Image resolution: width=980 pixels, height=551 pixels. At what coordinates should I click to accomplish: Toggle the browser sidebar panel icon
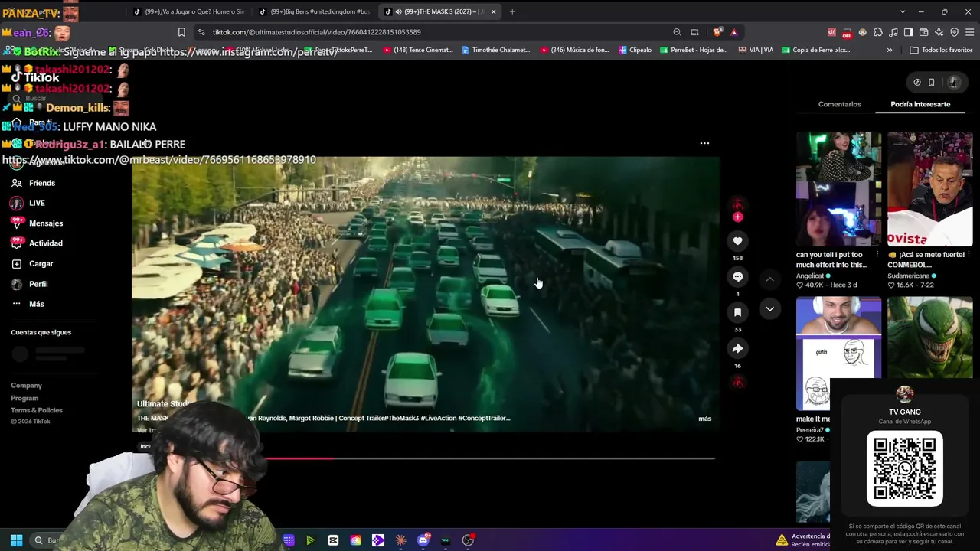pyautogui.click(x=908, y=32)
